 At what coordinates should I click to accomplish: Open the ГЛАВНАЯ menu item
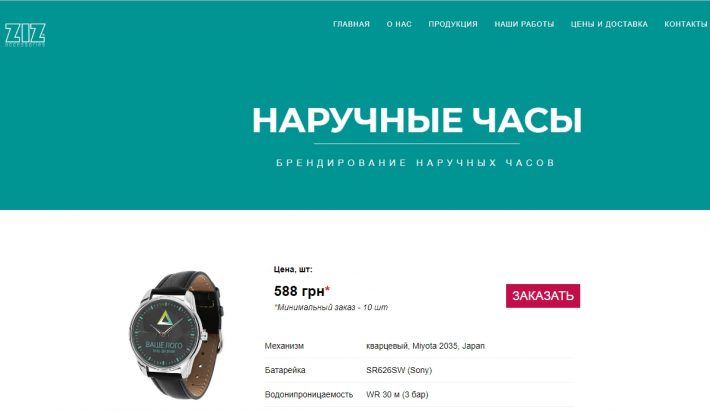tap(351, 24)
